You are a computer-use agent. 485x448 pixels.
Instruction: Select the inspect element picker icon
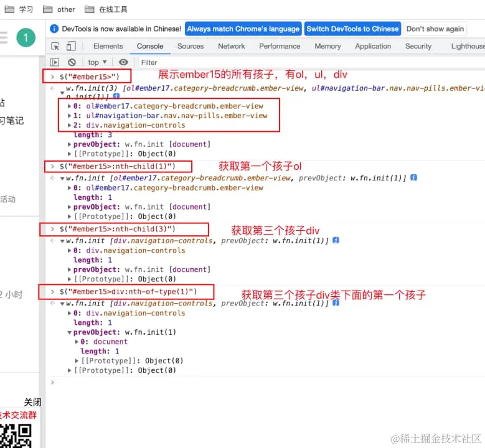pos(55,46)
